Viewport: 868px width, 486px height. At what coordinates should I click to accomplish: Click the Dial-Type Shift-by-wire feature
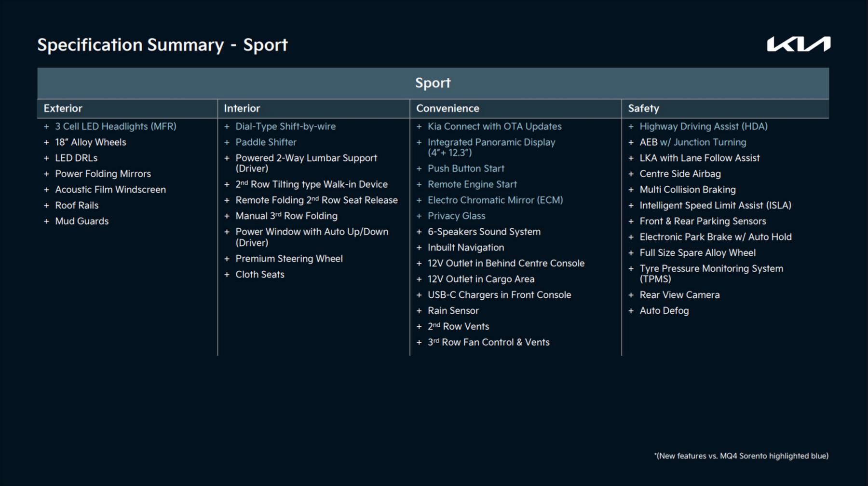(x=286, y=126)
